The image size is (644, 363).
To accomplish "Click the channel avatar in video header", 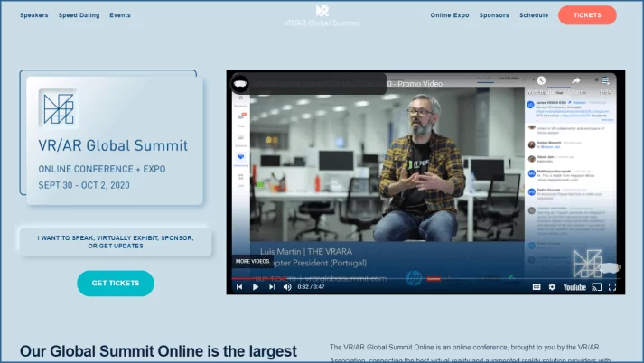I will (x=240, y=84).
